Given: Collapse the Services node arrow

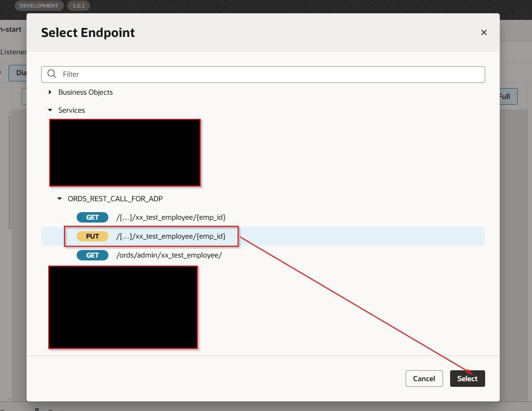Looking at the screenshot, I should tap(50, 110).
